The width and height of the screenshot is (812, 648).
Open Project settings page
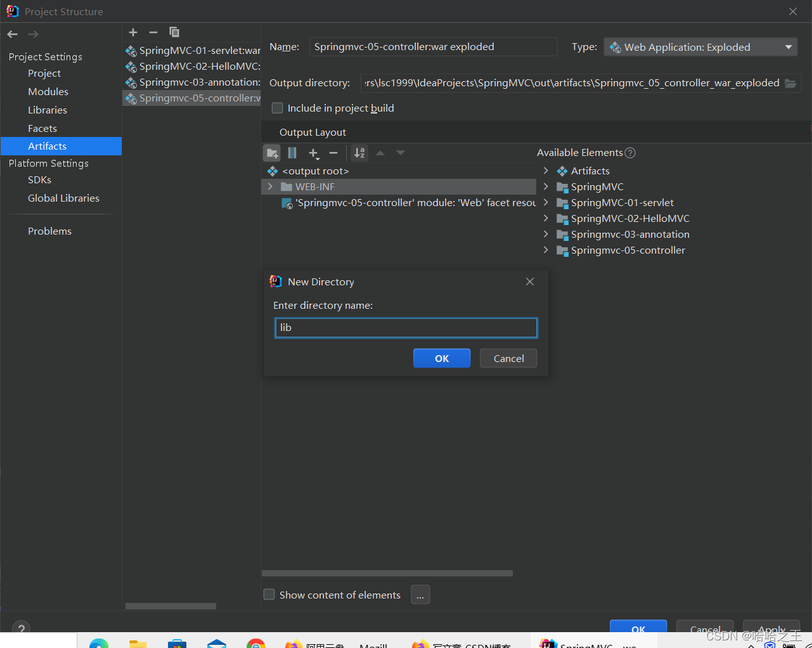click(x=44, y=74)
